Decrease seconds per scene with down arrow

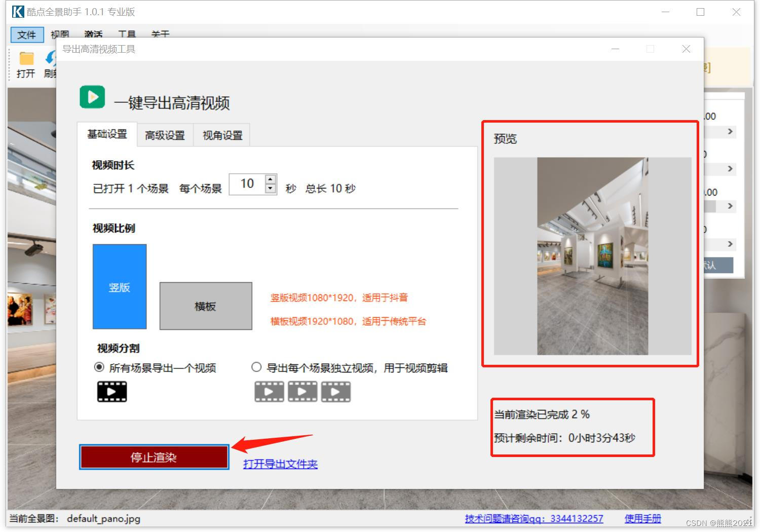[x=271, y=188]
